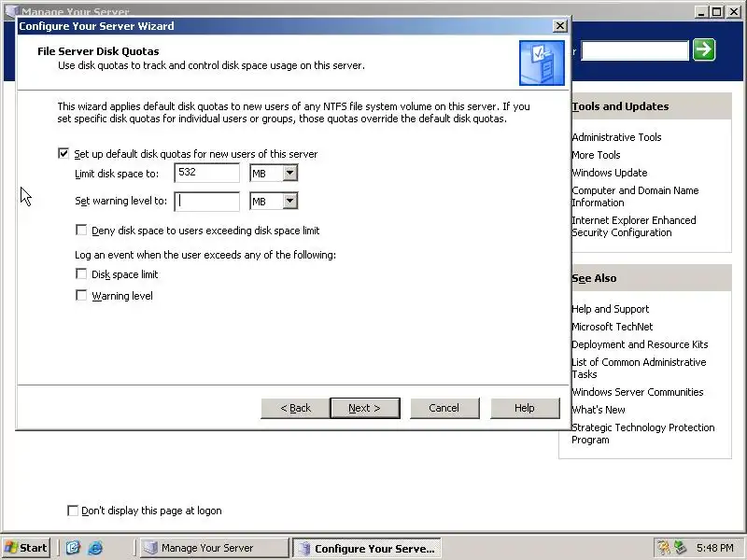This screenshot has height=560, width=747.
Task: Click the search box in Manage Your Server
Action: 635,50
